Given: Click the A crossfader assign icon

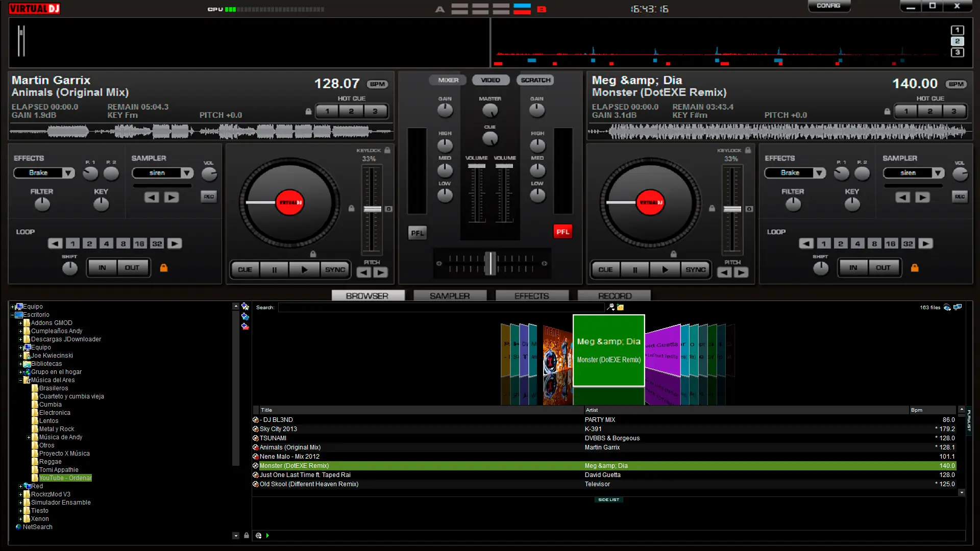Looking at the screenshot, I should click(439, 9).
